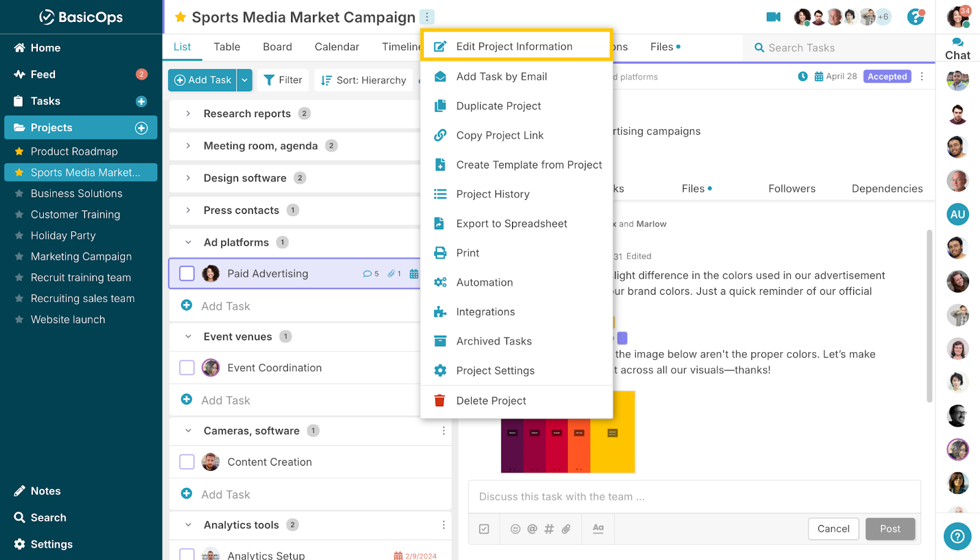Open the Add Task dropdown arrow

pos(244,80)
